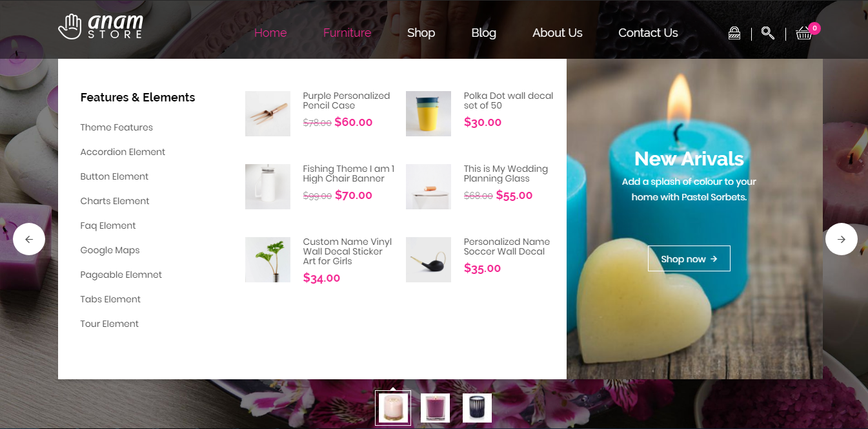Go to previous slide with left arrow

[x=29, y=239]
